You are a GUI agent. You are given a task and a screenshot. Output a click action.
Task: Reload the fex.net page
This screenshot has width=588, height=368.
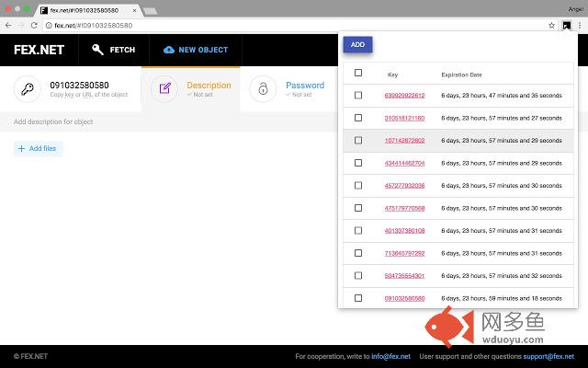(34, 25)
